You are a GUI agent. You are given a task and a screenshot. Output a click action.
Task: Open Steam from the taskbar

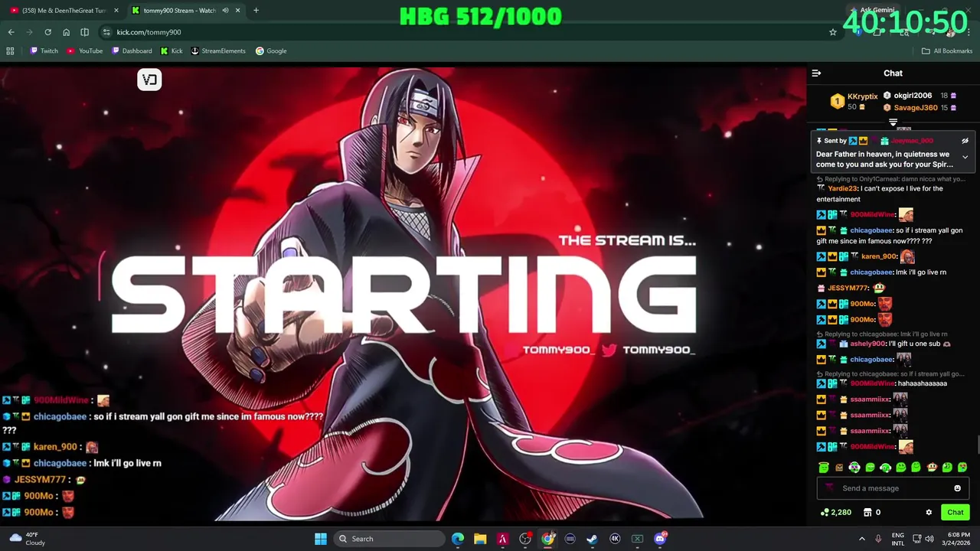click(x=592, y=539)
